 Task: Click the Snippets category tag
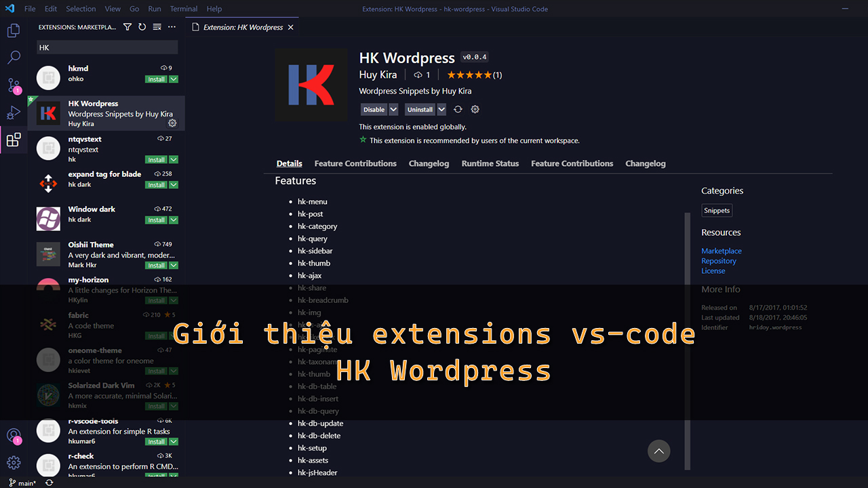click(717, 211)
